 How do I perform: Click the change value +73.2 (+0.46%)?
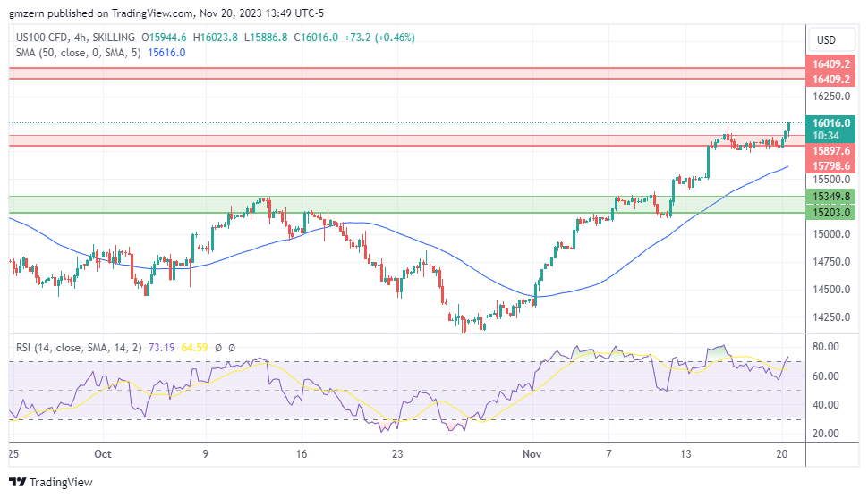(379, 37)
